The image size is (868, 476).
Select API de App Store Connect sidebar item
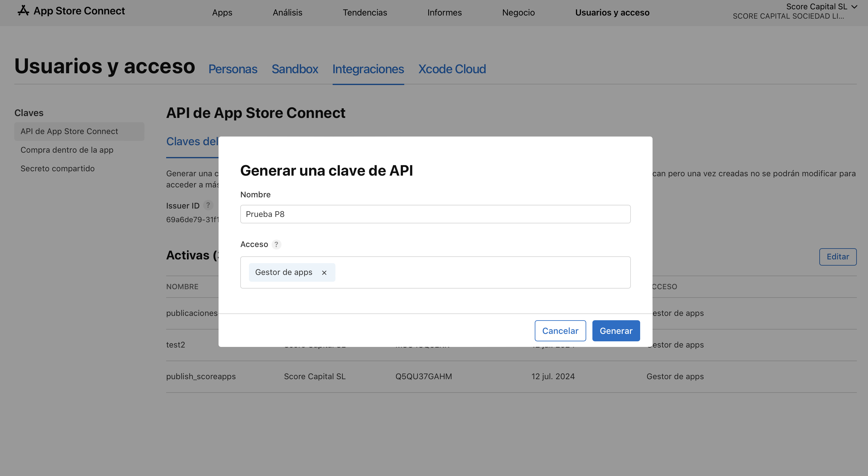(x=79, y=132)
